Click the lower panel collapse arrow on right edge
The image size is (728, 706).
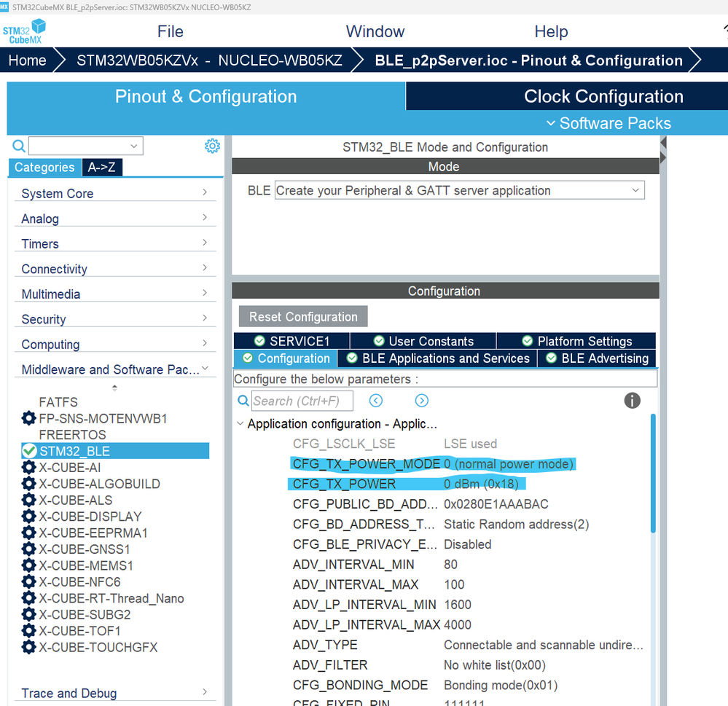pyautogui.click(x=663, y=158)
